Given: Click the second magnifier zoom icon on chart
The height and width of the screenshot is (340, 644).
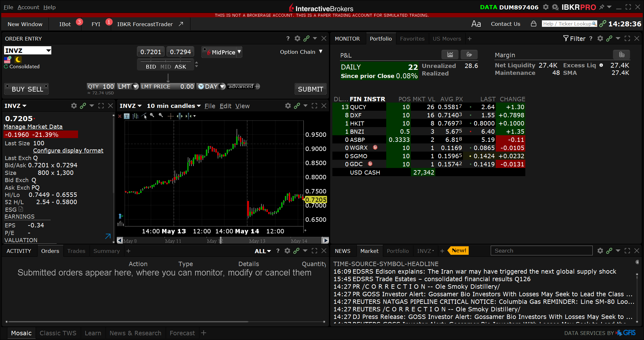Looking at the screenshot, I should pos(161,115).
